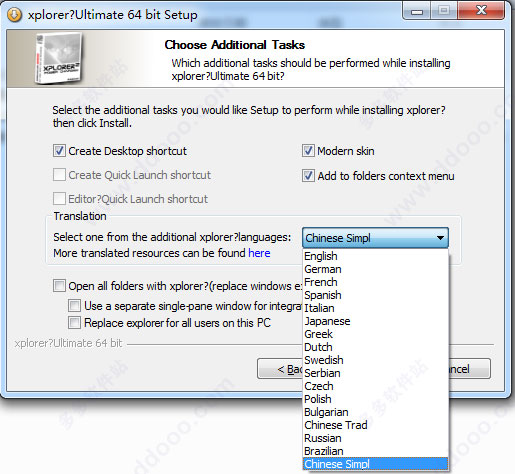Choose English from language list
The height and width of the screenshot is (474, 515).
375,256
